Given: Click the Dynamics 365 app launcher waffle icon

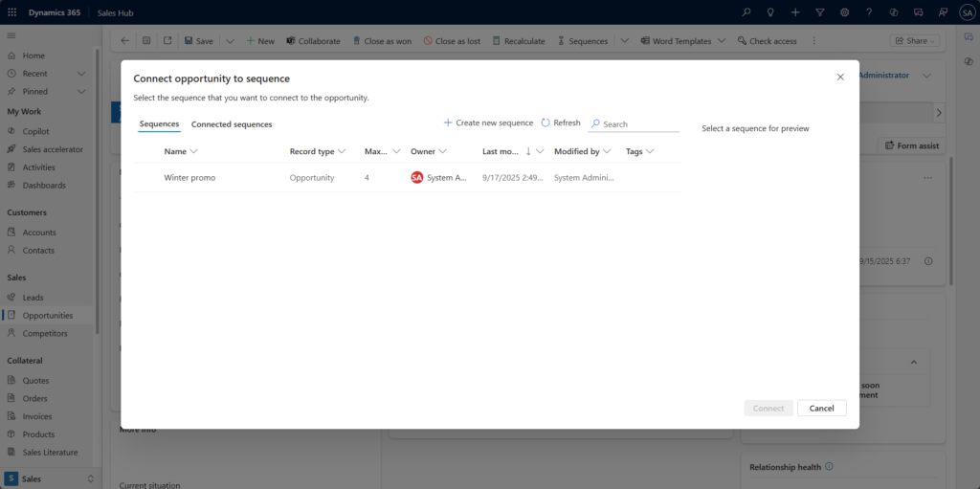Looking at the screenshot, I should (x=12, y=12).
